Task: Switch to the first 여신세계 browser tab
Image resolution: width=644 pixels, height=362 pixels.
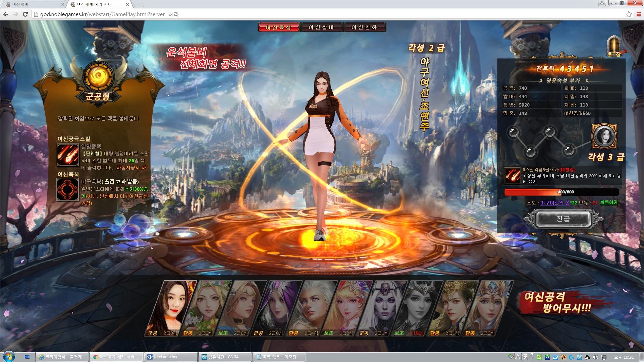Action: coord(34,4)
